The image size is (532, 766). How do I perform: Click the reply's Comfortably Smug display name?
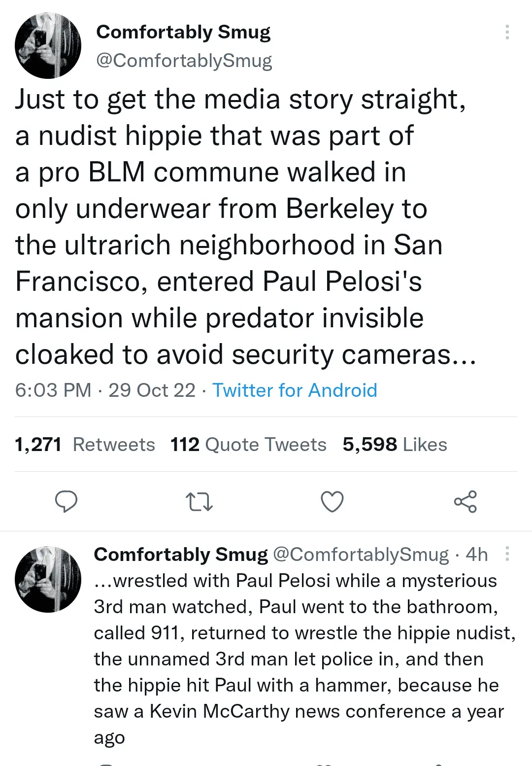tap(181, 555)
